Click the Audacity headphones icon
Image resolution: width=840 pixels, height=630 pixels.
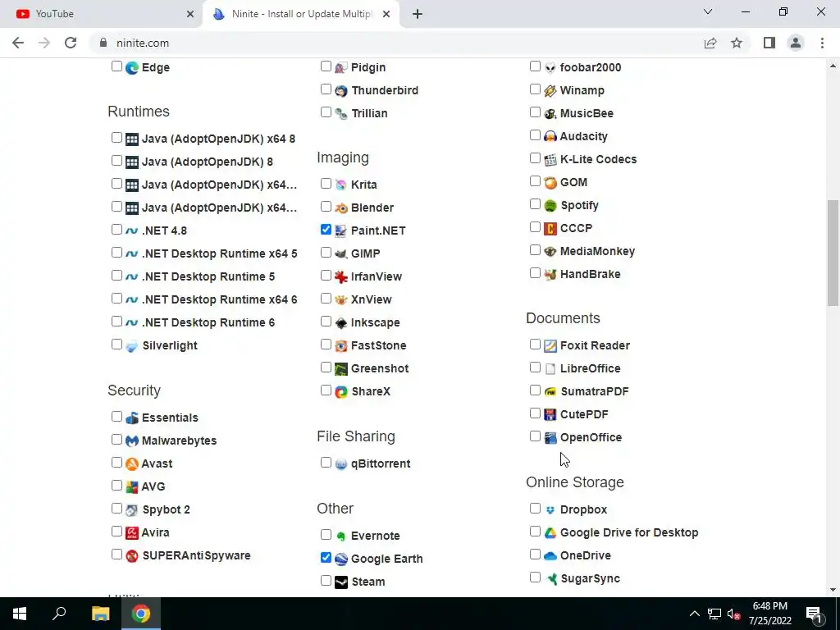550,136
